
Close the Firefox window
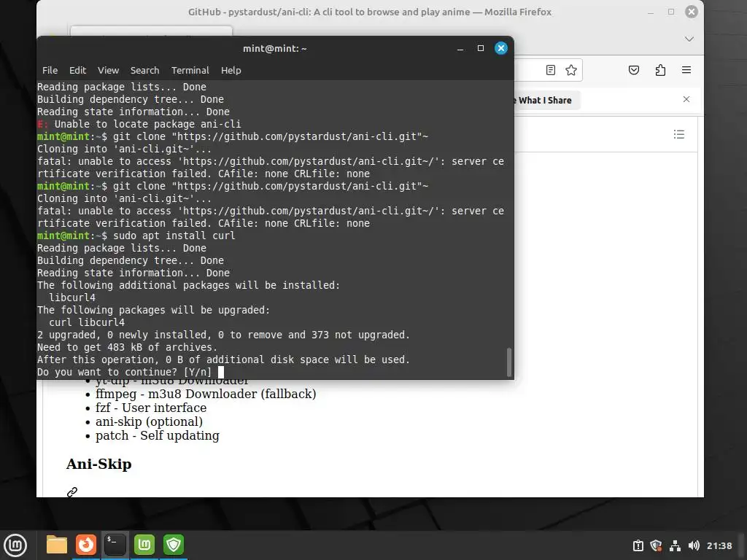tap(692, 12)
